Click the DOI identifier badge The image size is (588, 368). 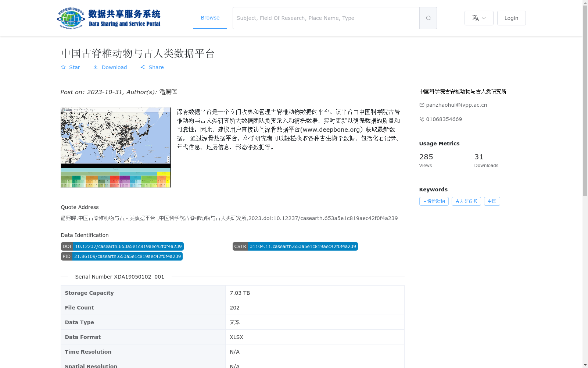pyautogui.click(x=122, y=247)
